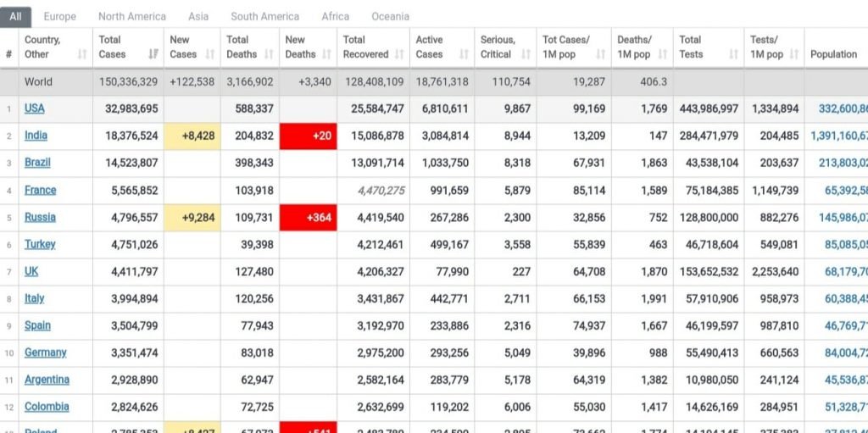This screenshot has height=433, width=868.
Task: Click Active Cases sort icon
Action: tap(464, 54)
